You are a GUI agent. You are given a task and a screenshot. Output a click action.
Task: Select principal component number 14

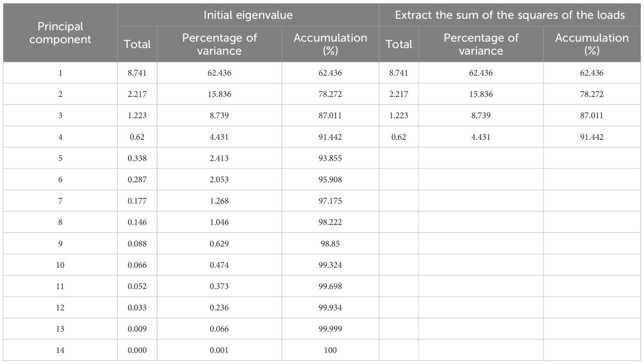tap(60, 350)
